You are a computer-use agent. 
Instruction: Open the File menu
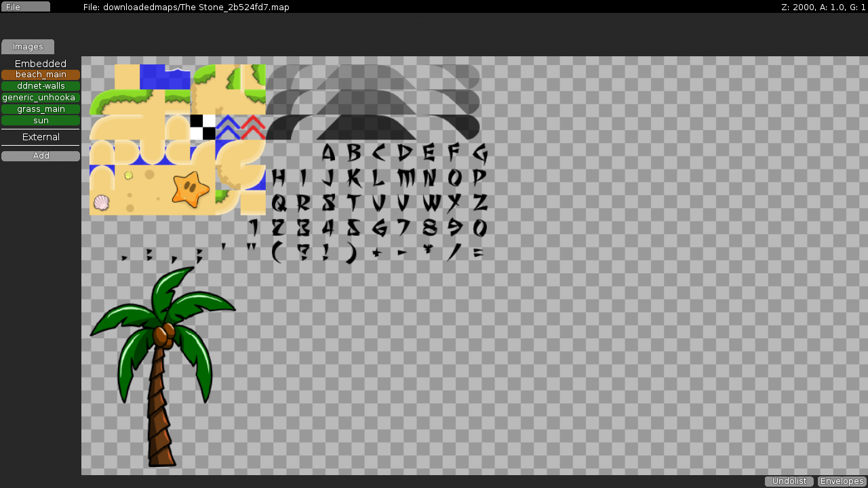(x=25, y=7)
